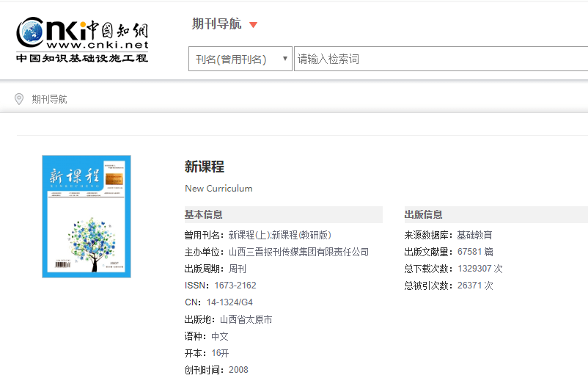Expand the red arrow next to 期刊导航

pos(254,25)
